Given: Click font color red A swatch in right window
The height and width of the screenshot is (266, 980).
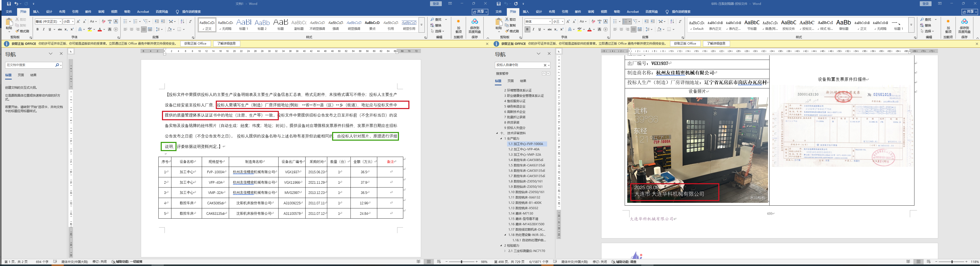Looking at the screenshot, I should [x=589, y=29].
